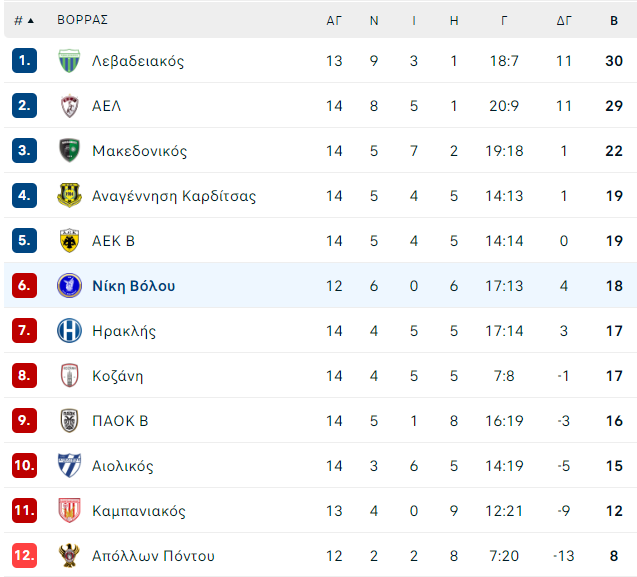Select the ΑΓ matches played header
This screenshot has width=637, height=577.
334,20
